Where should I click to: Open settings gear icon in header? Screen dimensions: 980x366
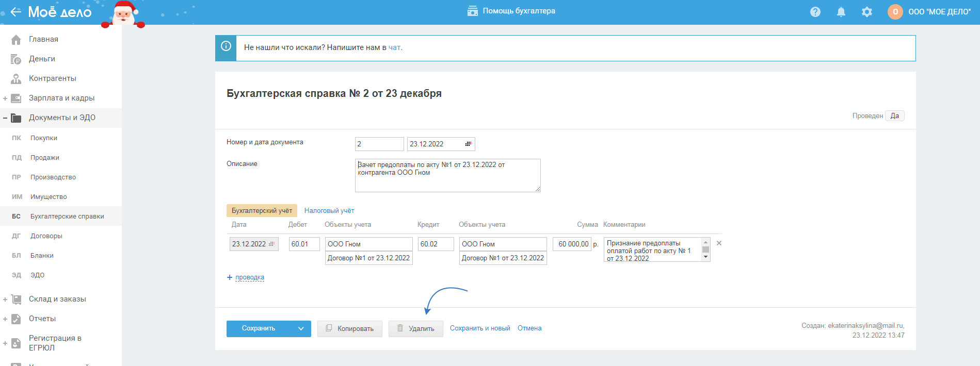tap(867, 12)
